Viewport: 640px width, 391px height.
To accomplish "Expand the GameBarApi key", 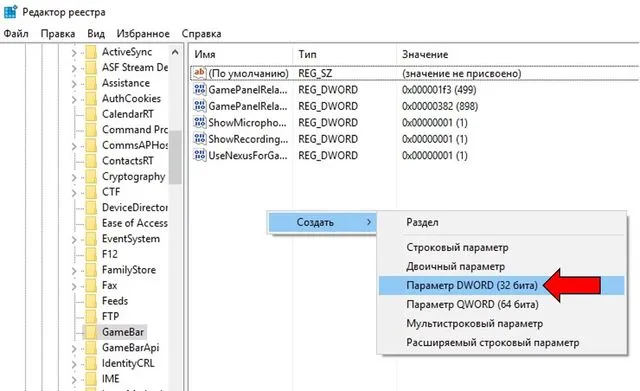I will [x=74, y=349].
